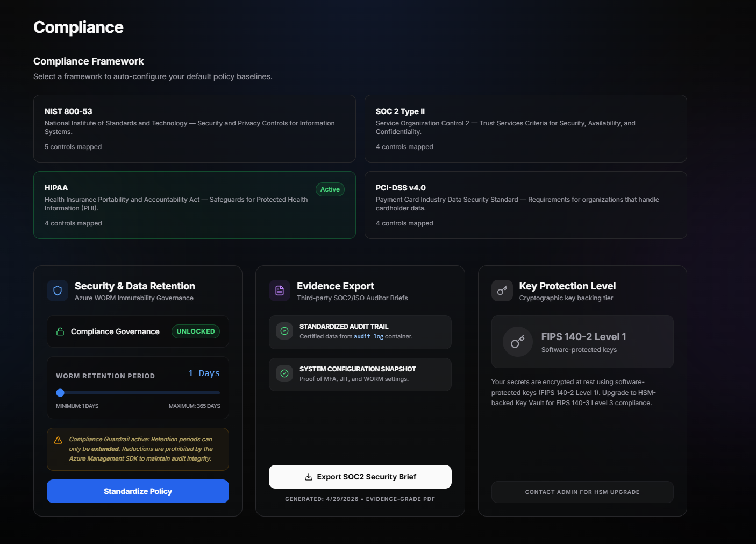Screen dimensions: 756x544
Task: Choose the HIPAA framework card
Action: click(x=195, y=205)
